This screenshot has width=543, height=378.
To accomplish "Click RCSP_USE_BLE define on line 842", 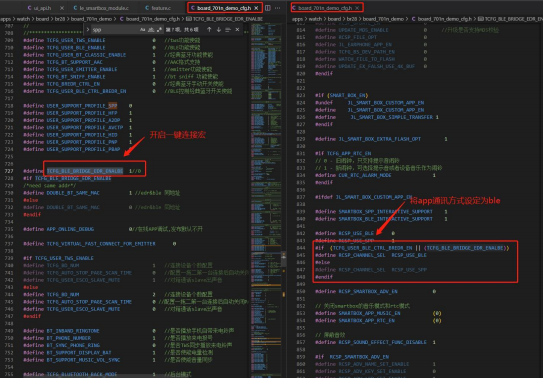I will point(356,233).
